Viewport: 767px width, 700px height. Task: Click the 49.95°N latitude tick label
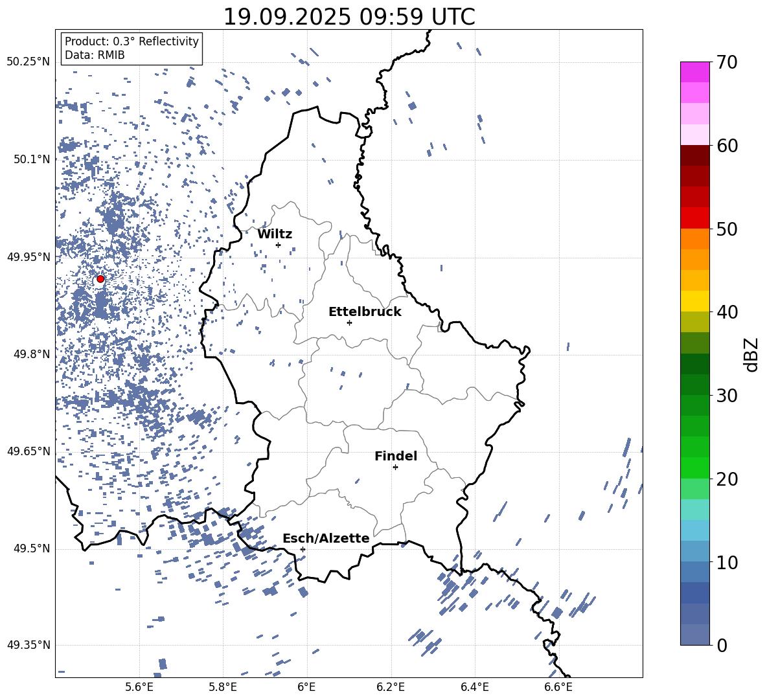point(29,257)
